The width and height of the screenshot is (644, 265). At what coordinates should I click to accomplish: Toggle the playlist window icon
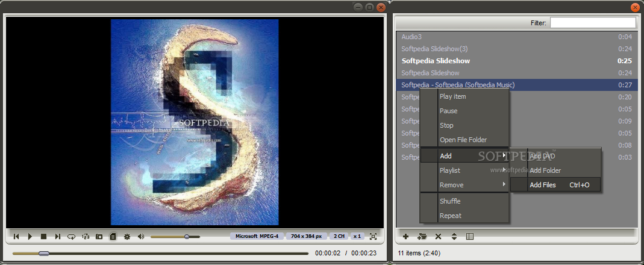113,236
